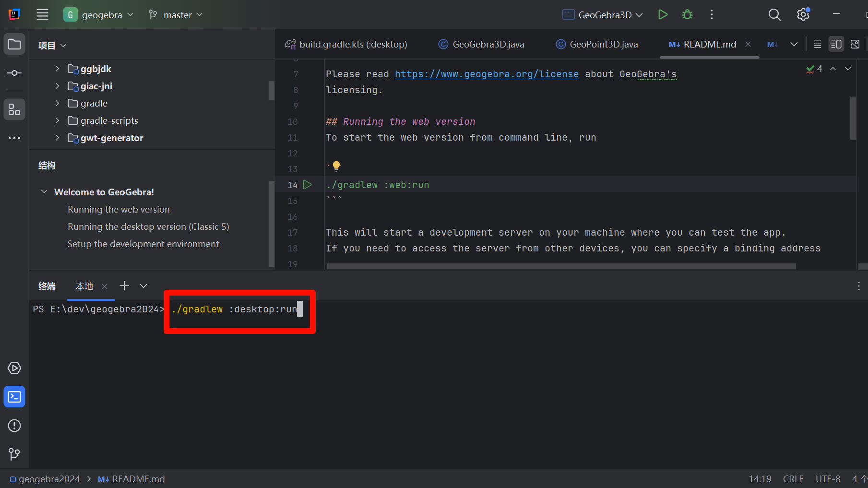Close the local terminal tab
Image resolution: width=868 pixels, height=488 pixels.
coord(105,286)
